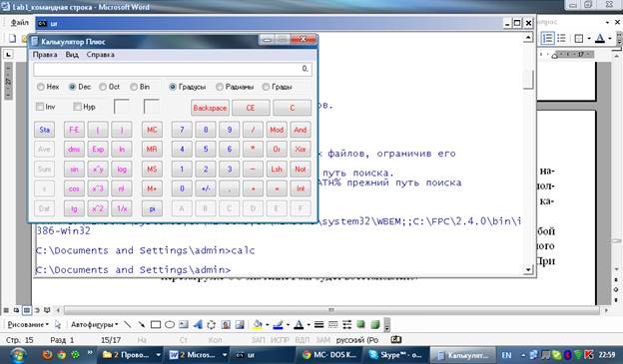Open Рисование dropdown menu

[x=28, y=325]
